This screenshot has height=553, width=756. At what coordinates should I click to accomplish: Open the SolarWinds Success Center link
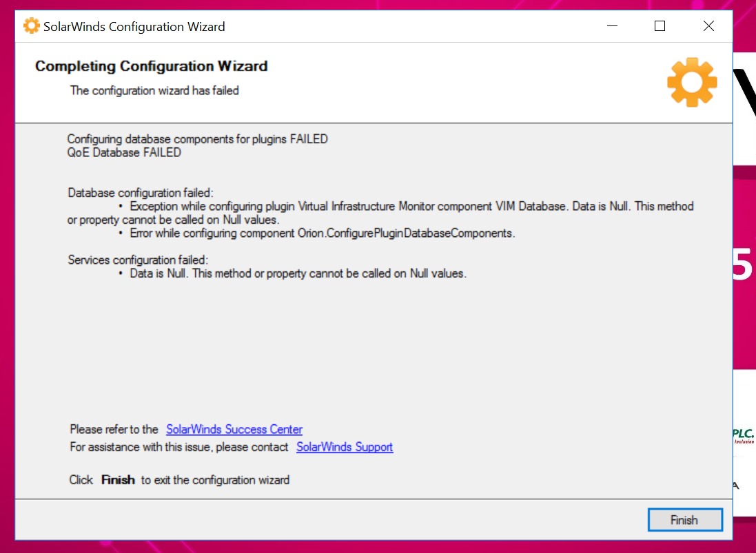click(x=234, y=429)
